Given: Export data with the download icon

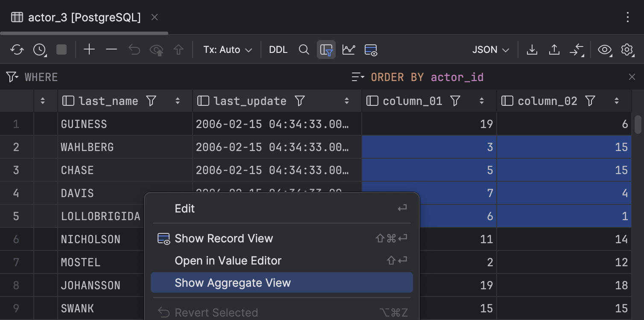Looking at the screenshot, I should click(532, 49).
